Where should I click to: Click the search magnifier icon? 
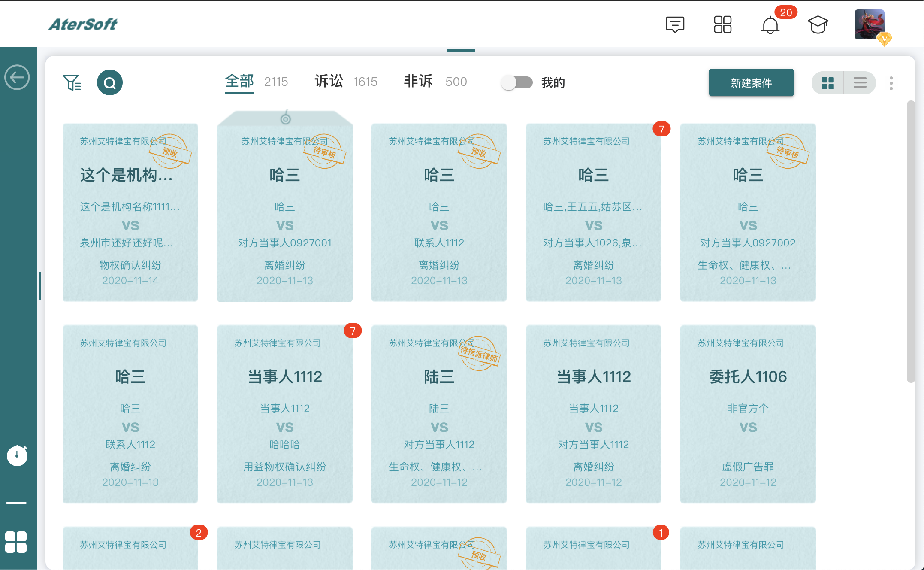[x=110, y=82]
